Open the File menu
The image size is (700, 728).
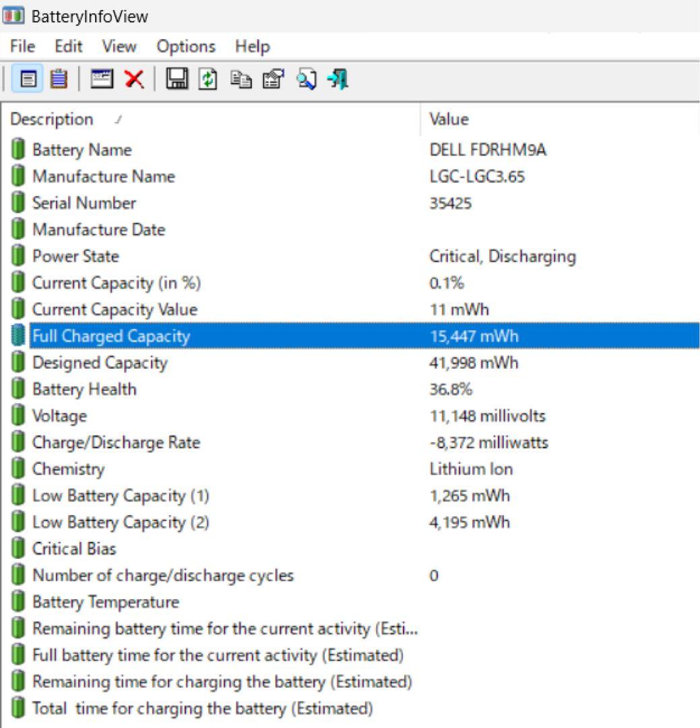point(22,47)
